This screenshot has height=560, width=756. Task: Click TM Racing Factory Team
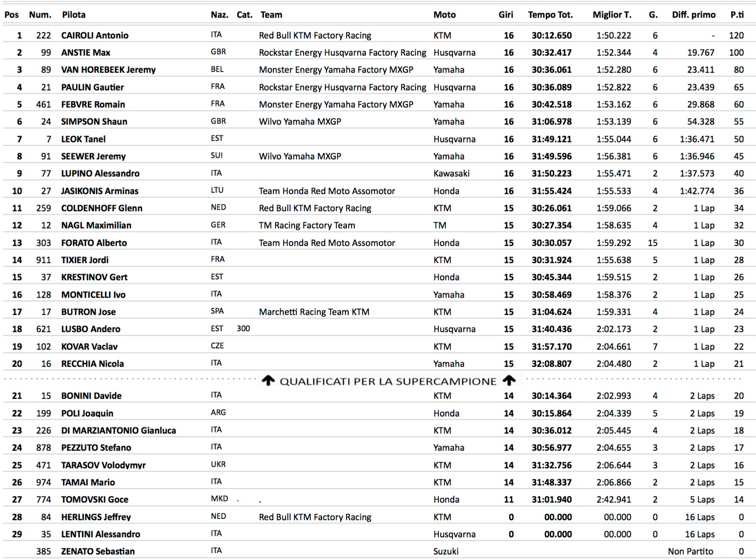307,225
